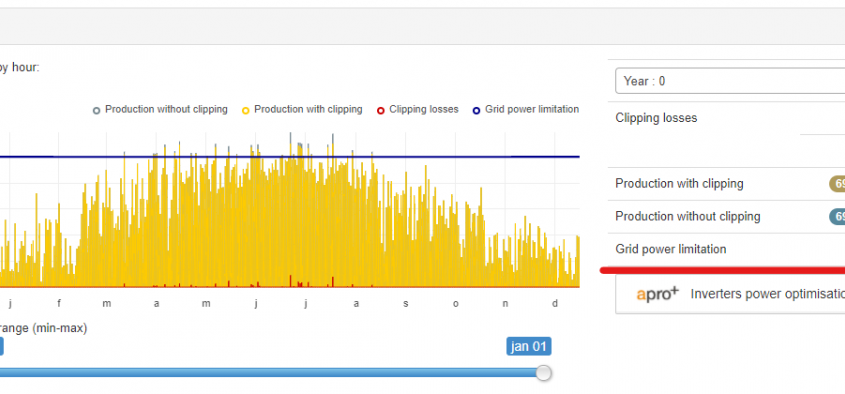Hide the Grid power limitation series label
This screenshot has width=845, height=394.
pos(532,109)
